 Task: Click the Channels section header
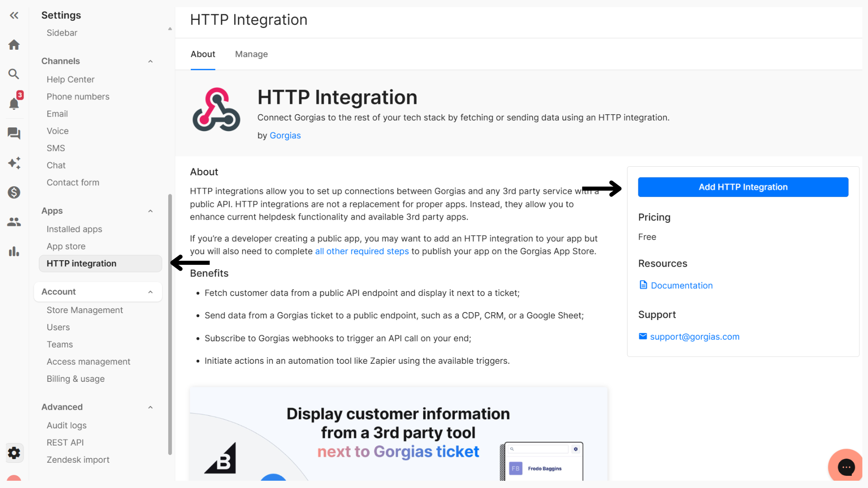click(x=61, y=61)
